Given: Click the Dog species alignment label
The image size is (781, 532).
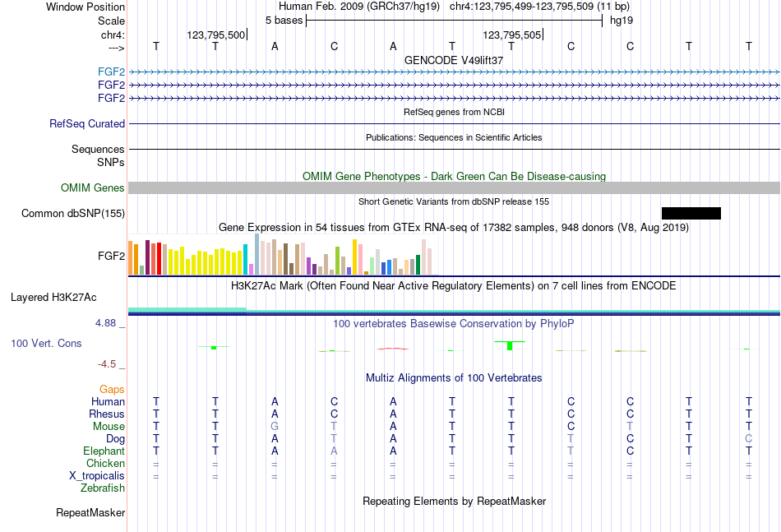Looking at the screenshot, I should click(116, 439).
